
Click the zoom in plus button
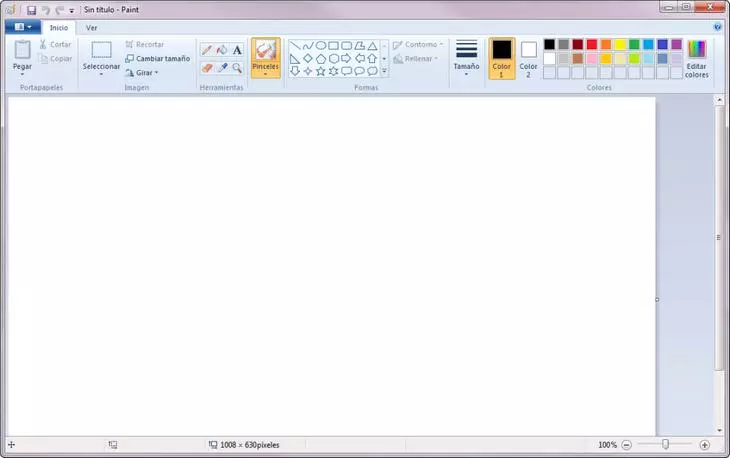(x=704, y=445)
